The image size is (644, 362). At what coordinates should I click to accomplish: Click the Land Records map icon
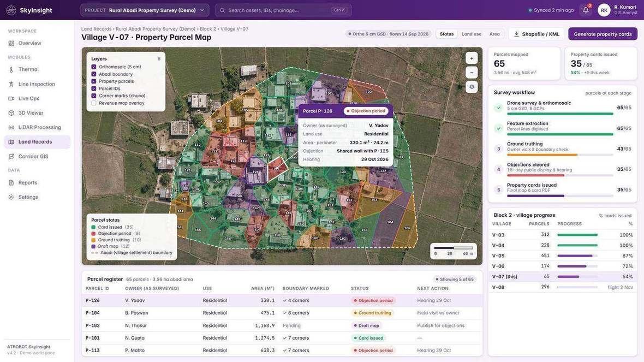click(x=11, y=142)
